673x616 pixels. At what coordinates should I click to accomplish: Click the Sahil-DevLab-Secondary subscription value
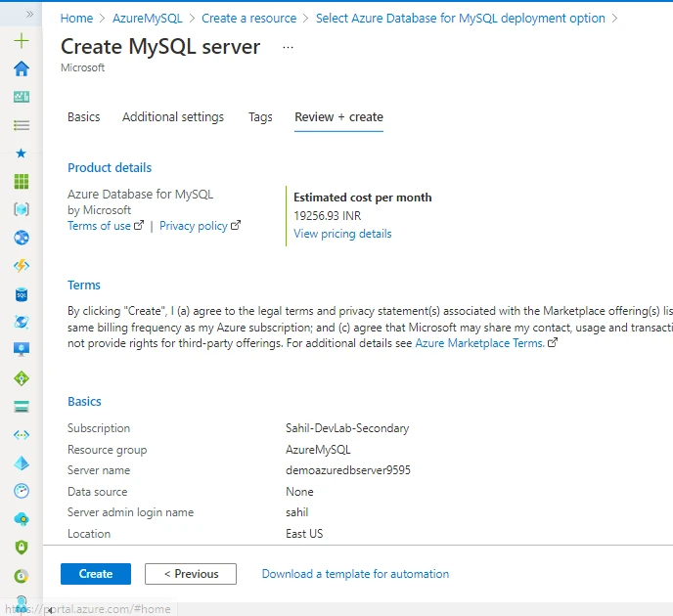[347, 428]
